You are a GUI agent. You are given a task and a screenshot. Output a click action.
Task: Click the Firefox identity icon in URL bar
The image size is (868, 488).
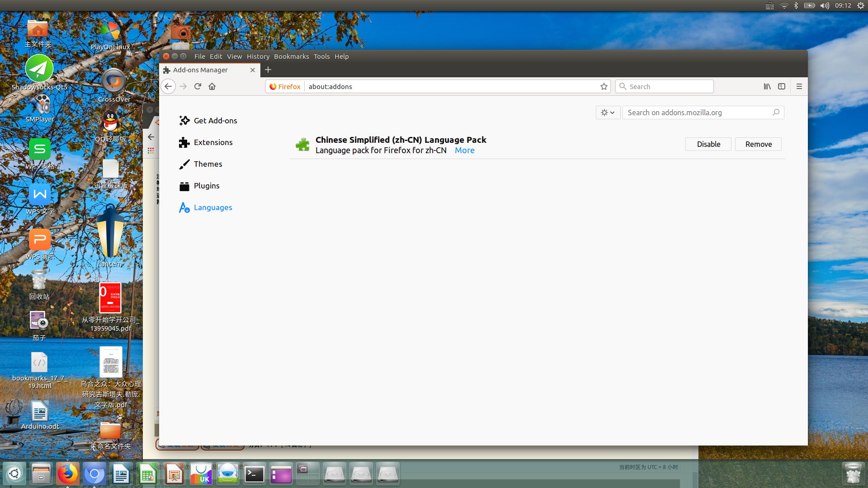(x=285, y=86)
